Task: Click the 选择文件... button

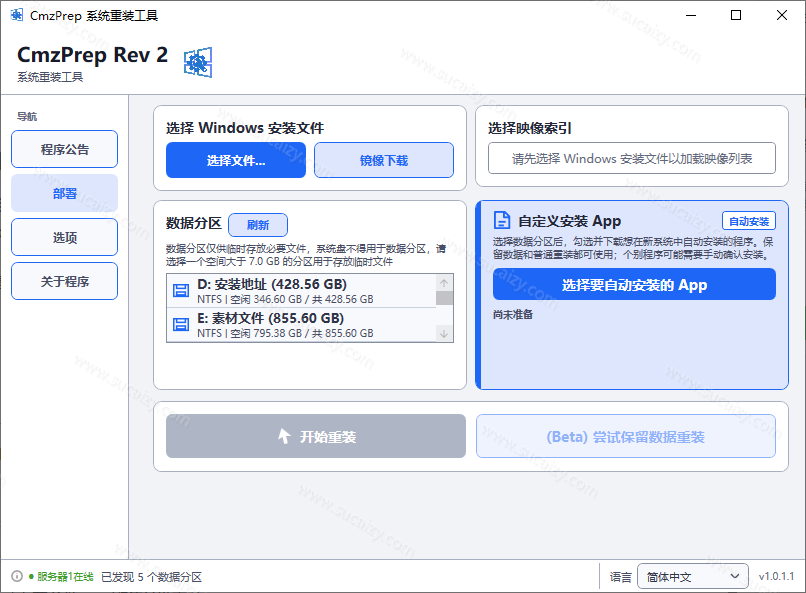Action: click(236, 160)
